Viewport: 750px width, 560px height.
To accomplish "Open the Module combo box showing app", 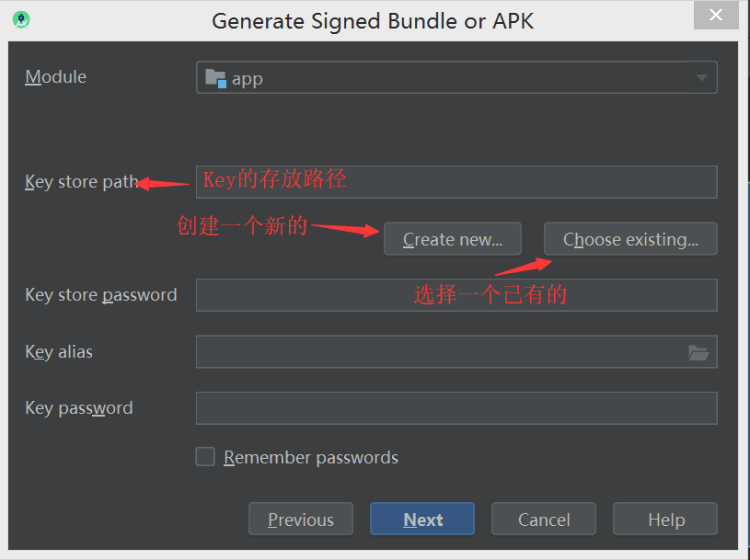I will [456, 77].
